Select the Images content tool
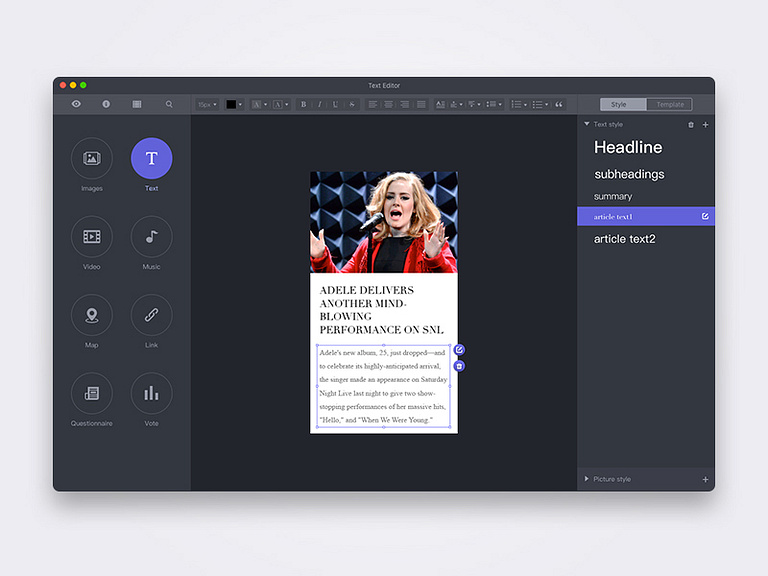Viewport: 768px width, 576px height. (x=92, y=158)
